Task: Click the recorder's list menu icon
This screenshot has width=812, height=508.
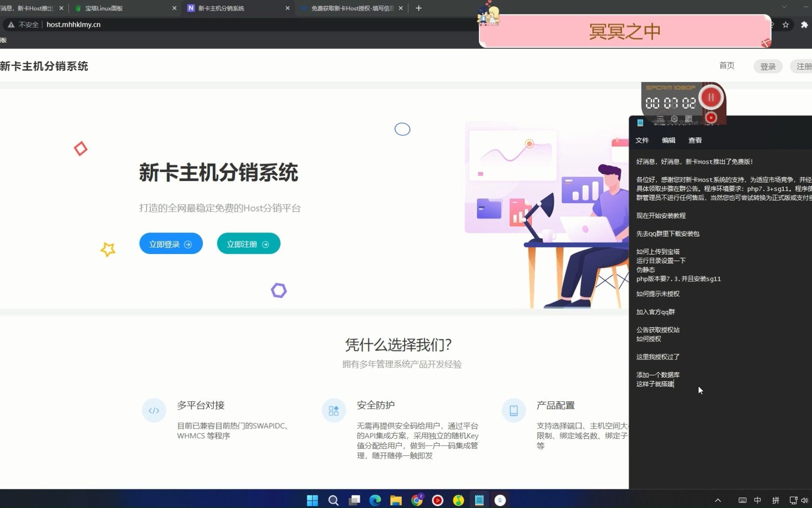Action: 660,119
